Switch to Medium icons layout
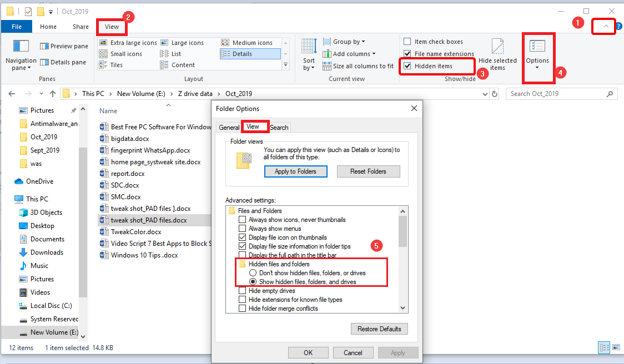624x364 pixels. click(247, 43)
